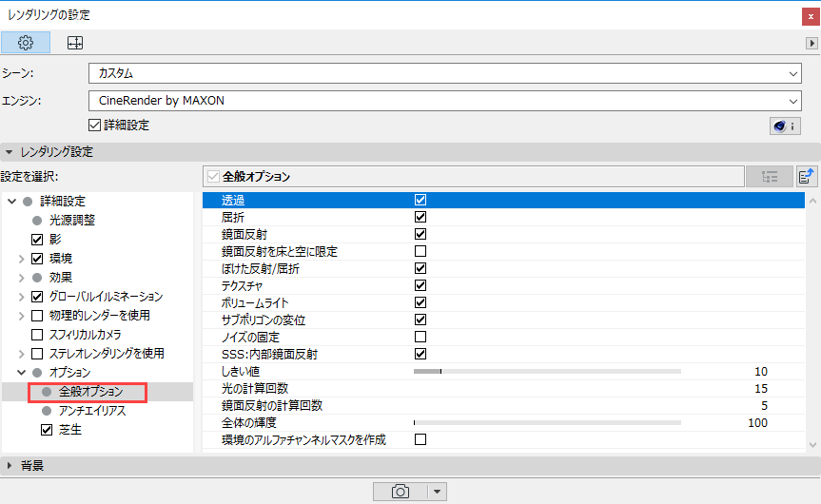
Task: Toggle the 鏡面反射 option checkbox
Action: pos(420,234)
